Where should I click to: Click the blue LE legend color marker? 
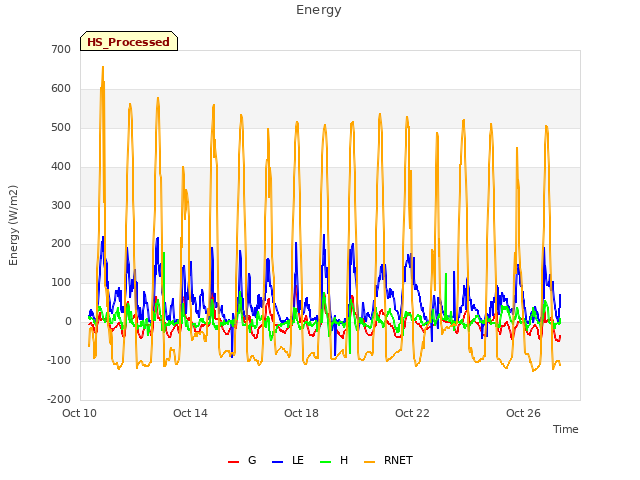click(277, 462)
